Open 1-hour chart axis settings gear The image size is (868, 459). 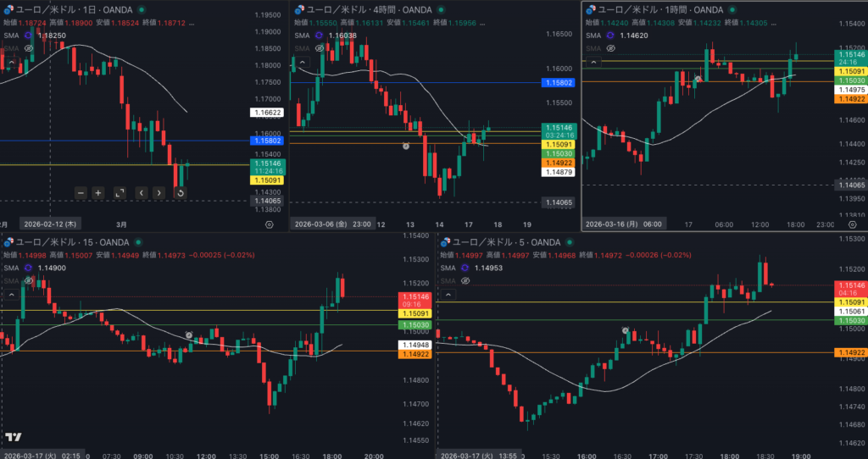[x=851, y=224]
